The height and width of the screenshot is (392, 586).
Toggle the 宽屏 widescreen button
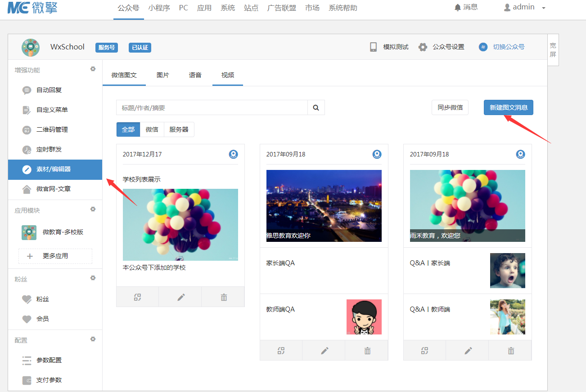pos(553,50)
